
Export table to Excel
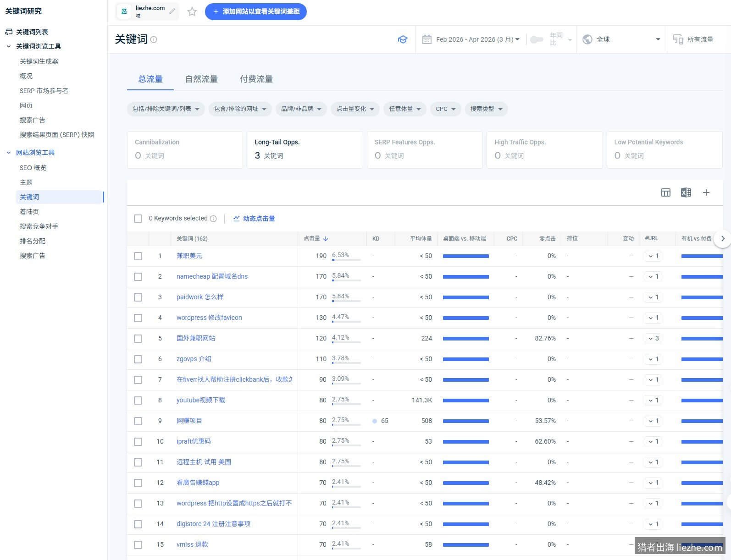[x=686, y=192]
